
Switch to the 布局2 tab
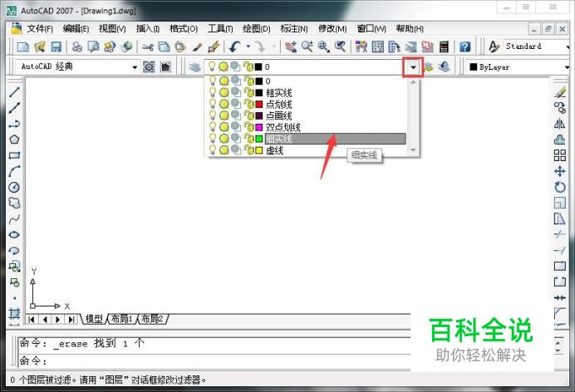(152, 319)
